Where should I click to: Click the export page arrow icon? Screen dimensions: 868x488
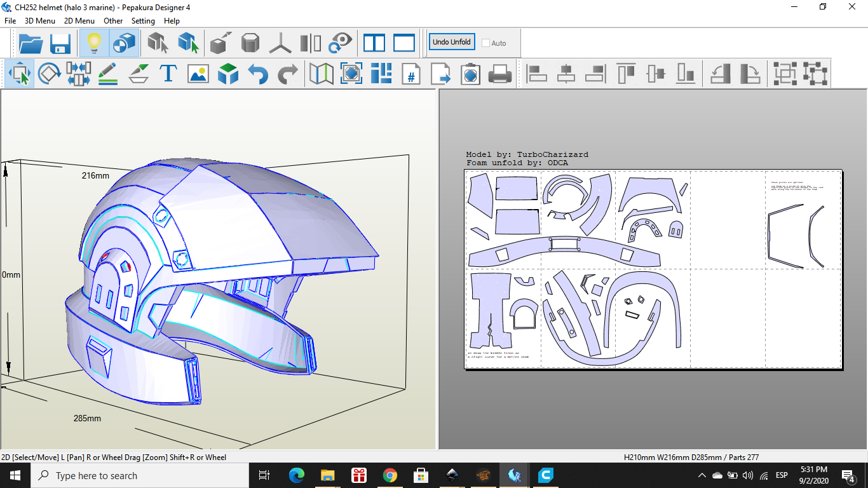tap(441, 74)
